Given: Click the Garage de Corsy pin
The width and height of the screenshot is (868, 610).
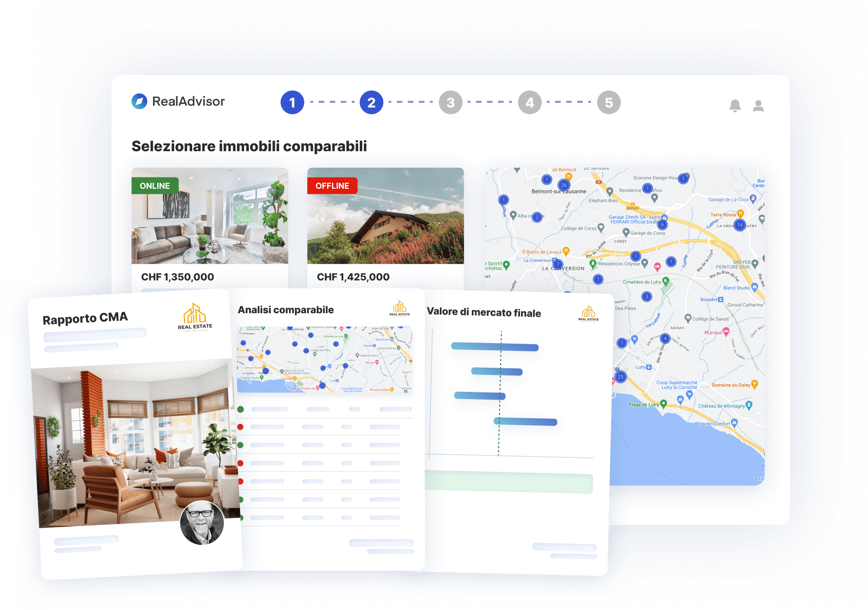Looking at the screenshot, I should pyautogui.click(x=626, y=233).
